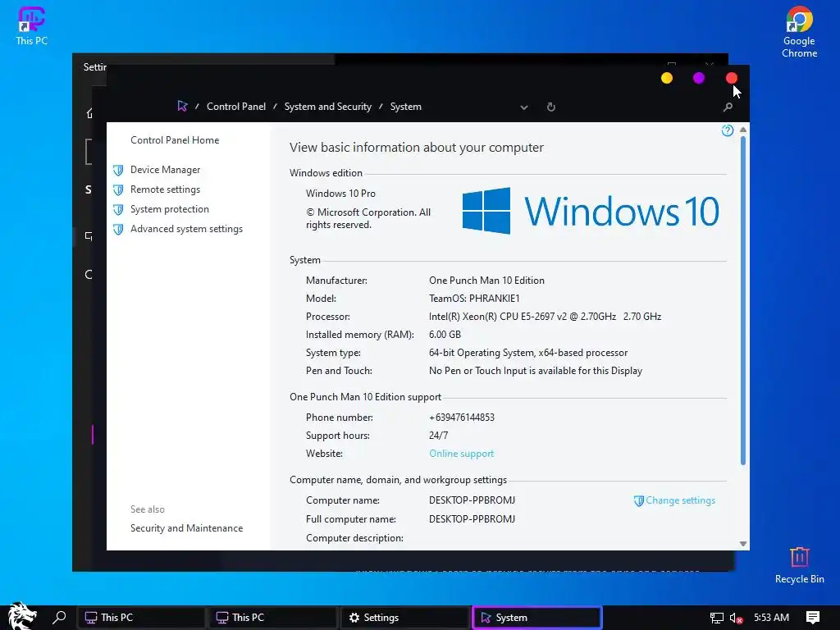
Task: Click the search magnifier in System window
Action: (x=728, y=107)
